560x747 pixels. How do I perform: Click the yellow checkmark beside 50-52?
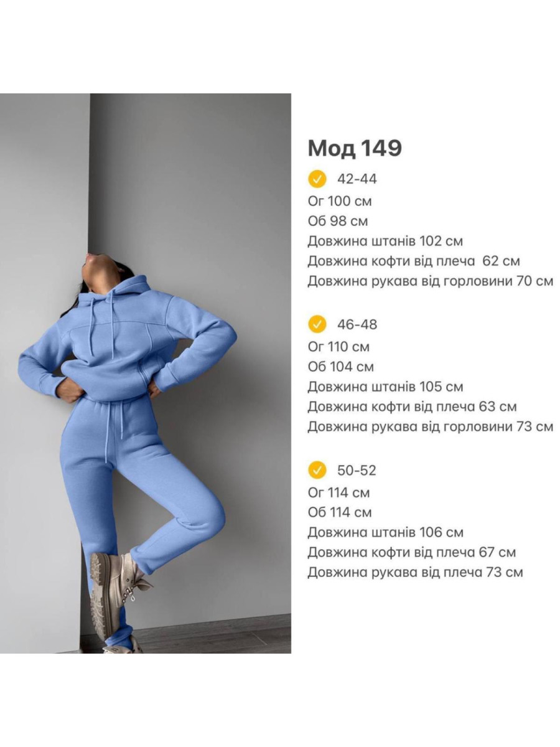click(317, 470)
